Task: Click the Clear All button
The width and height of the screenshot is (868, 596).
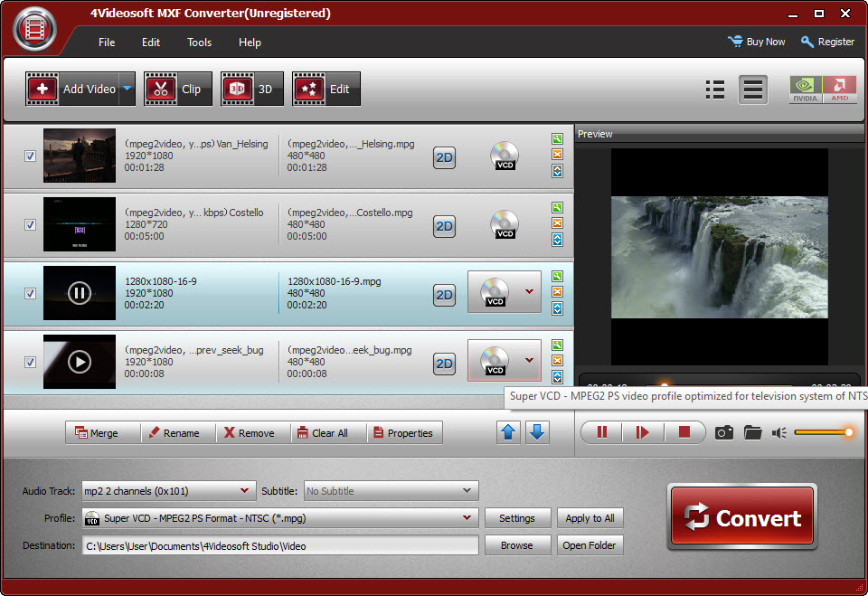Action: click(x=328, y=433)
